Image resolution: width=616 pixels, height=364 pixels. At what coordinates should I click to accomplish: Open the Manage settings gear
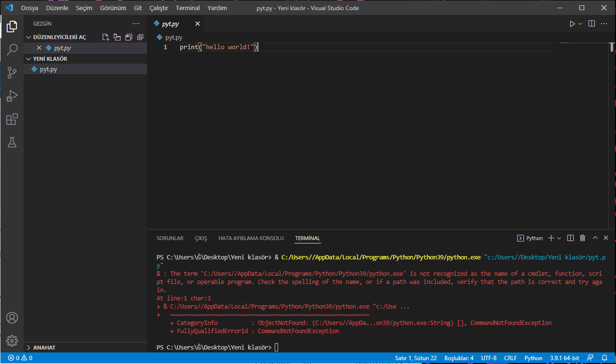point(12,340)
